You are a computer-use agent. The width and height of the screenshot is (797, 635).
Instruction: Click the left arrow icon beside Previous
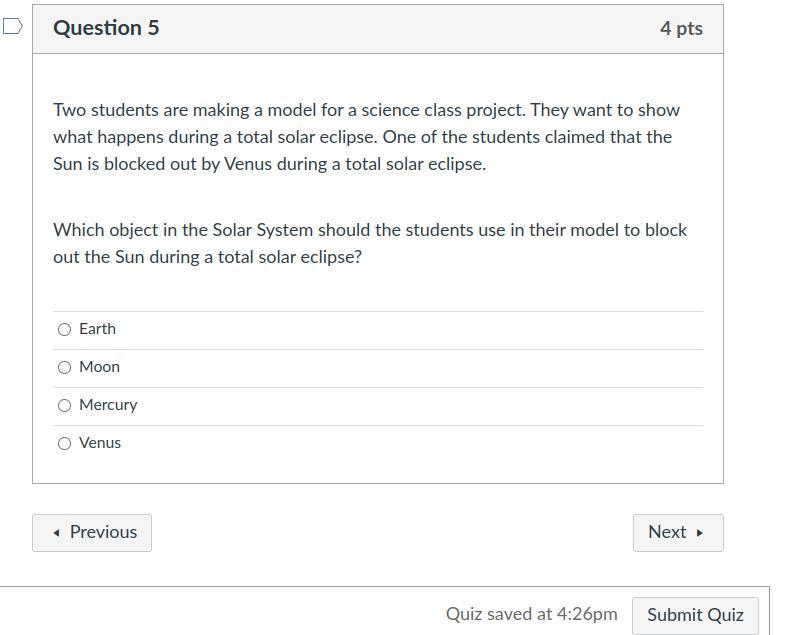pyautogui.click(x=56, y=533)
